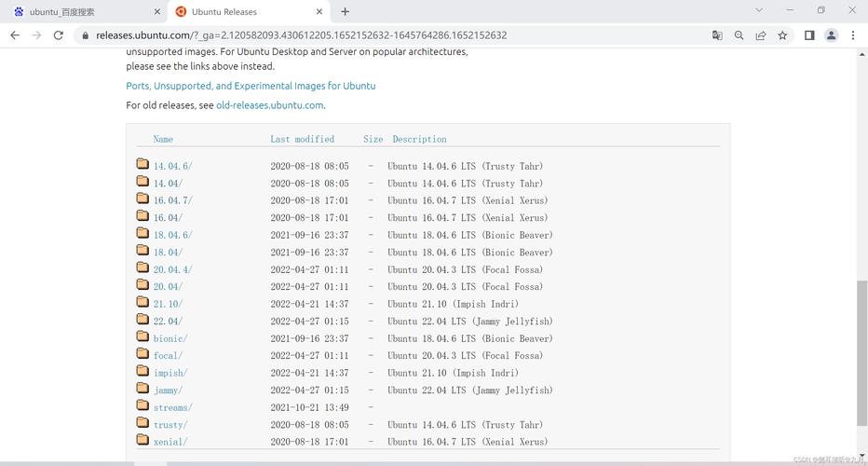
Task: Sort by Size column header
Action: click(373, 139)
